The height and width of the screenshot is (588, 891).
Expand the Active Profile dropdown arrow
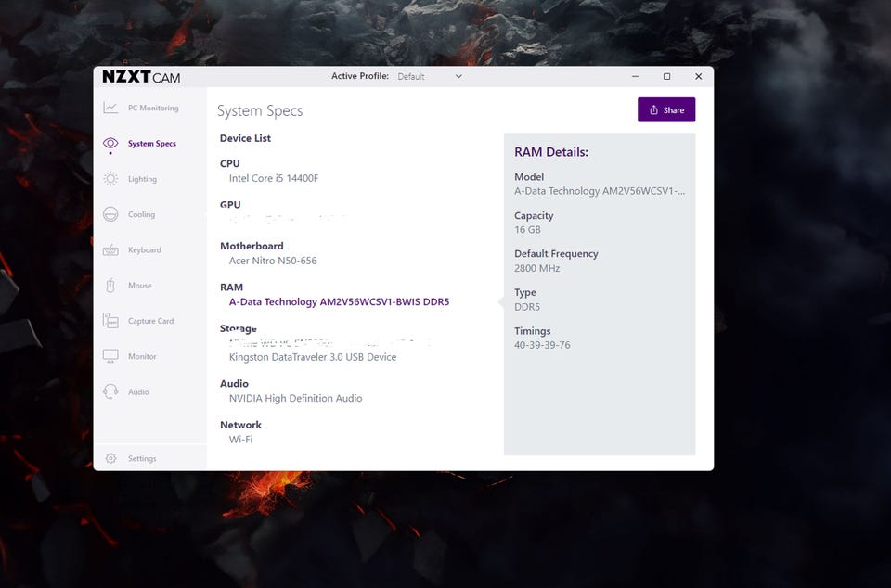point(458,77)
